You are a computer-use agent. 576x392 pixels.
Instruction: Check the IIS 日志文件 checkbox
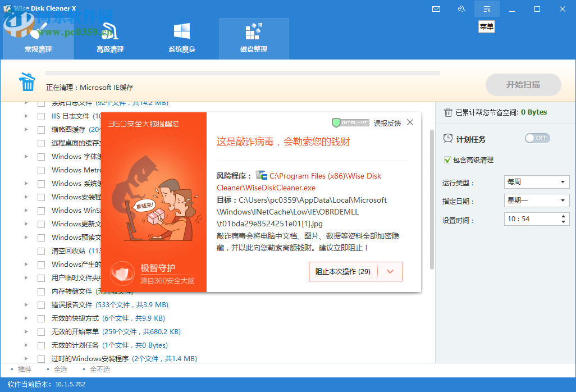pyautogui.click(x=42, y=116)
